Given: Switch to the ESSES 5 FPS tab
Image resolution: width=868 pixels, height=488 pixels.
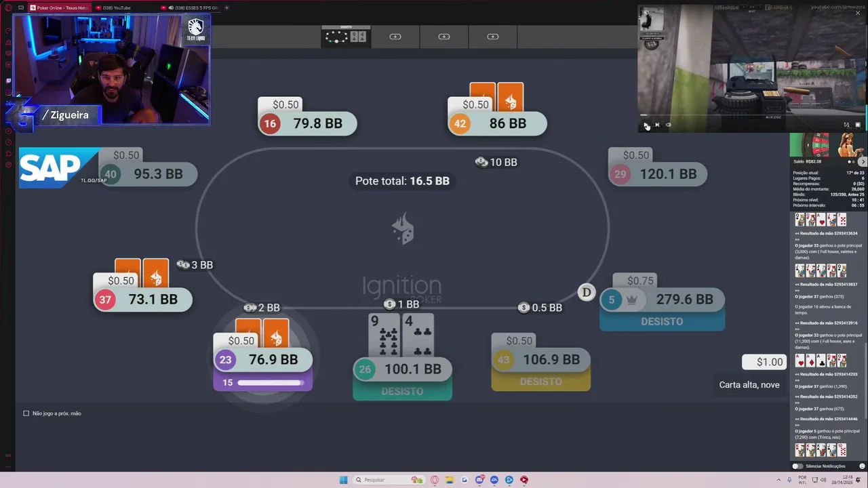Looking at the screenshot, I should click(x=191, y=7).
